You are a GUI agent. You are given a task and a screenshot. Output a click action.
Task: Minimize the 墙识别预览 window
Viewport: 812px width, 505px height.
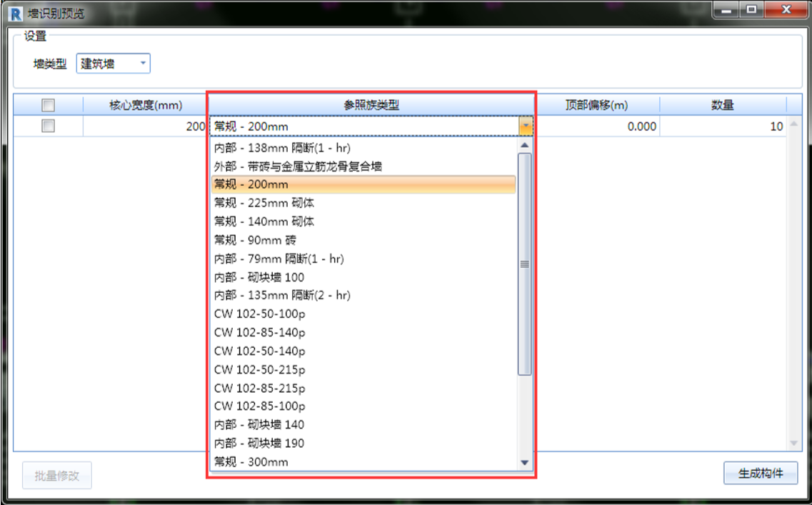[x=726, y=10]
